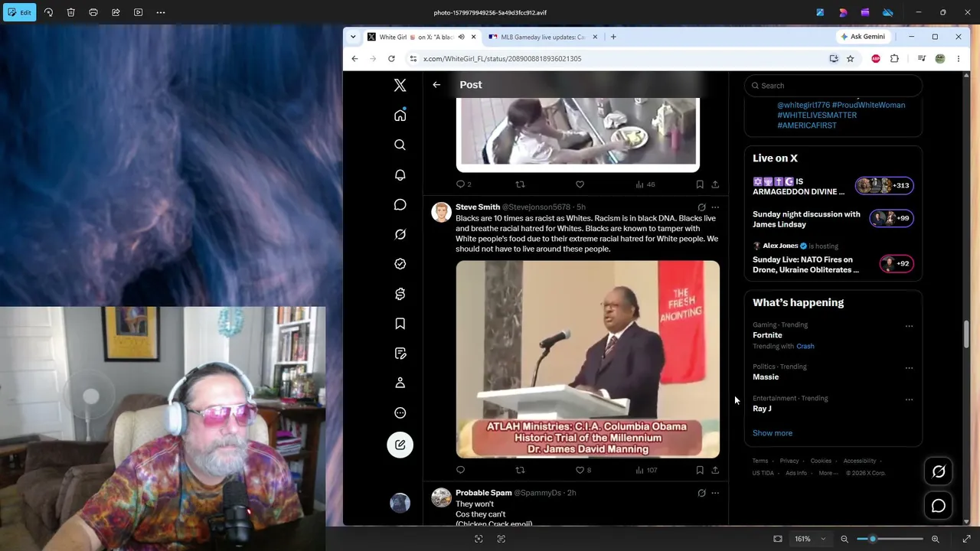Screen dimensions: 980x551
Task: Switch to MLB Gameday live updates tab
Action: [x=542, y=37]
